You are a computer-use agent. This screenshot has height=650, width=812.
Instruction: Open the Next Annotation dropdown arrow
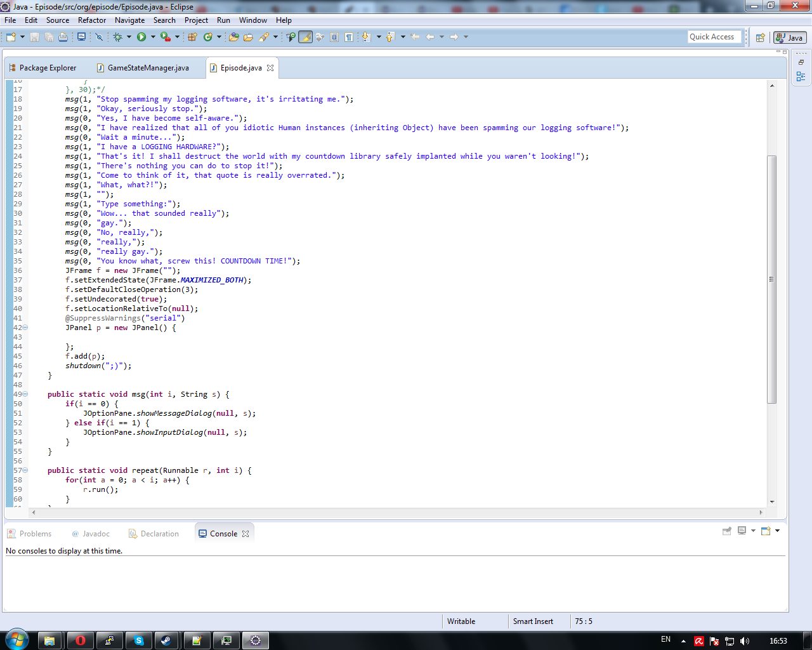[x=379, y=37]
